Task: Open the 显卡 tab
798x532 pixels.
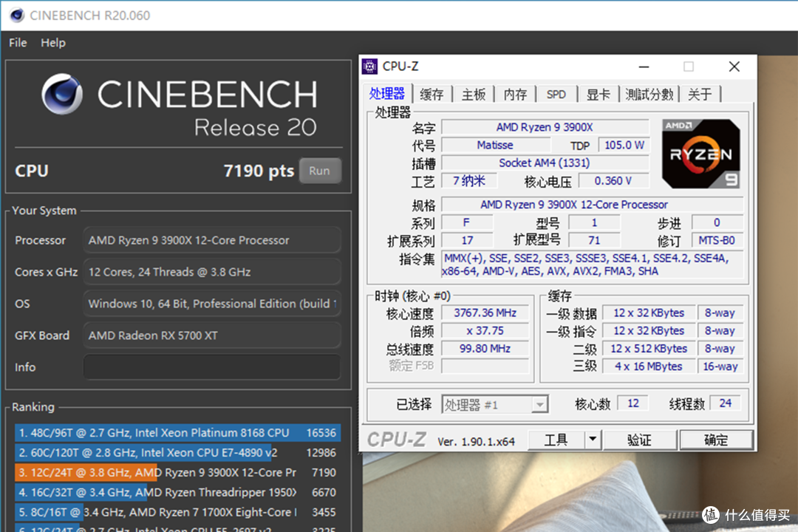Action: (x=598, y=94)
